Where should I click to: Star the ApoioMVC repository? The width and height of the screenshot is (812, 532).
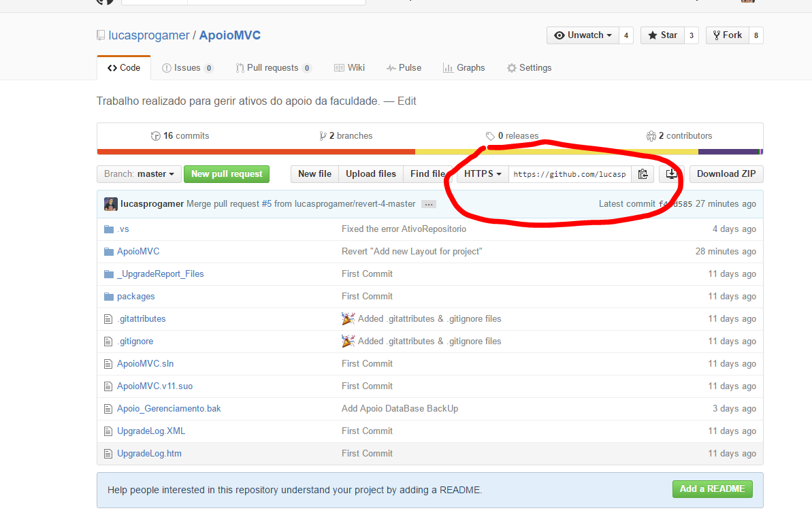(x=662, y=35)
